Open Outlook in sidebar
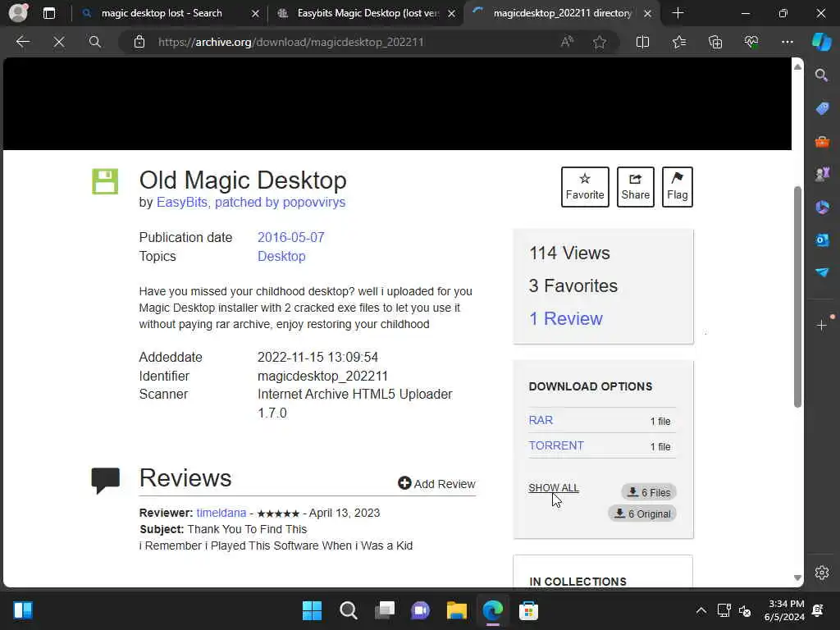Image resolution: width=840 pixels, height=630 pixels. coord(822,240)
